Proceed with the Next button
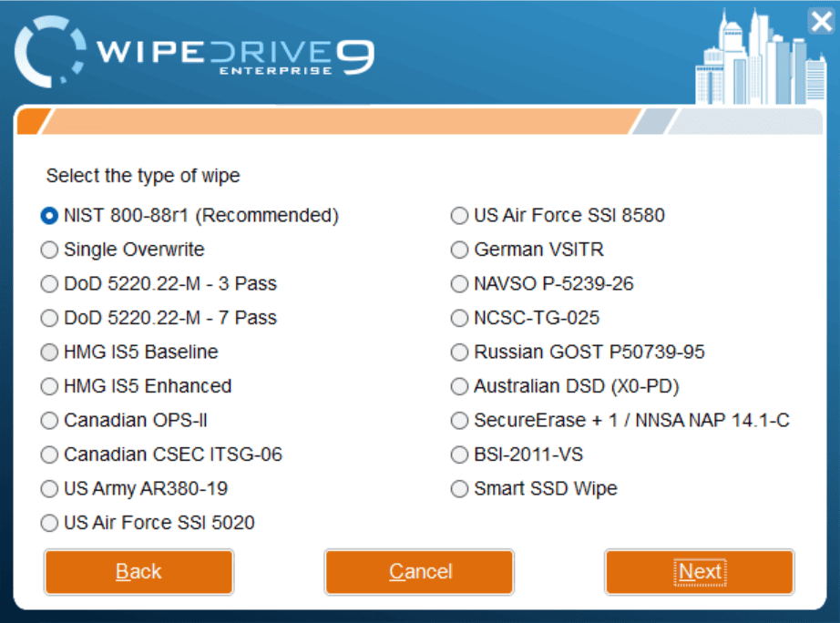840x623 pixels. [700, 572]
